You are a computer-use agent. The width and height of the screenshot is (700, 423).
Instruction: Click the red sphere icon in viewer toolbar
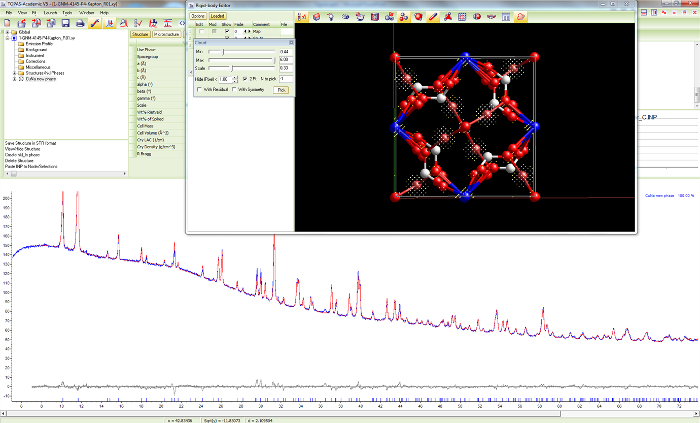point(418,17)
